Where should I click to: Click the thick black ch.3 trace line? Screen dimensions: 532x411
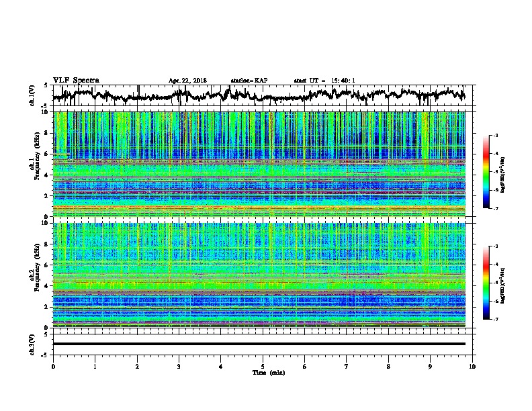tap(259, 344)
